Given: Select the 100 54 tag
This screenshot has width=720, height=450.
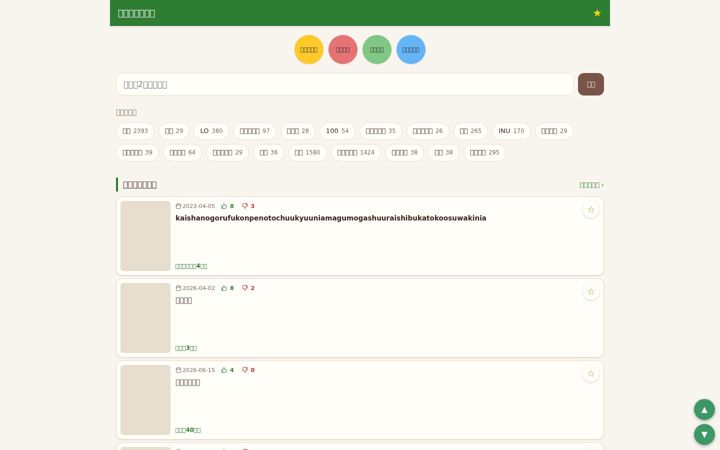Looking at the screenshot, I should [337, 131].
